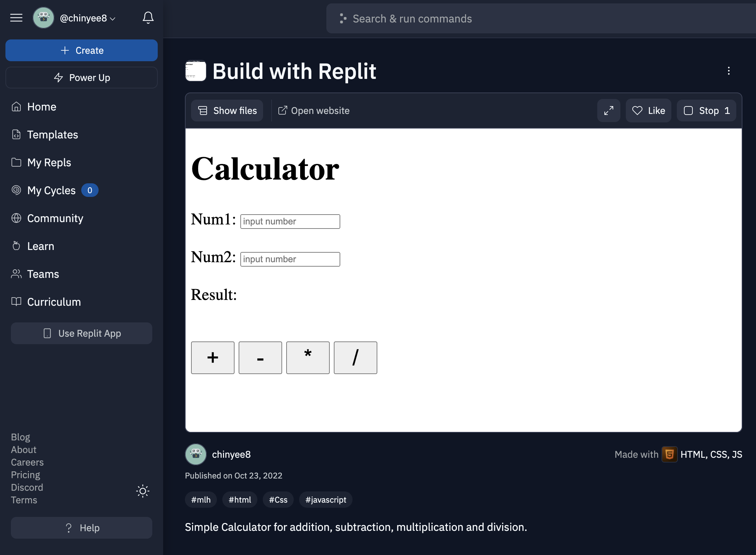Click the Num1 input field

(290, 221)
